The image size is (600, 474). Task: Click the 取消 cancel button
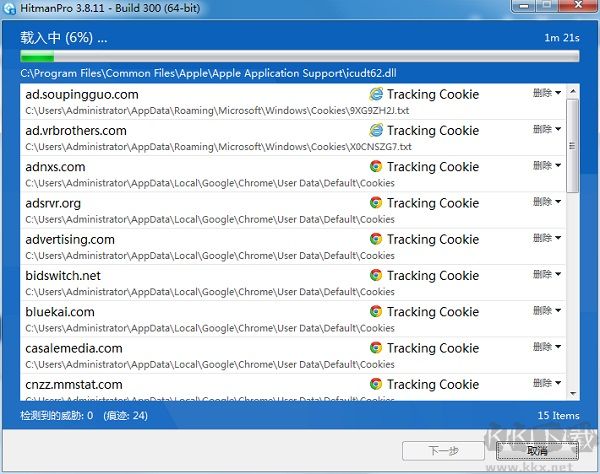click(537, 451)
